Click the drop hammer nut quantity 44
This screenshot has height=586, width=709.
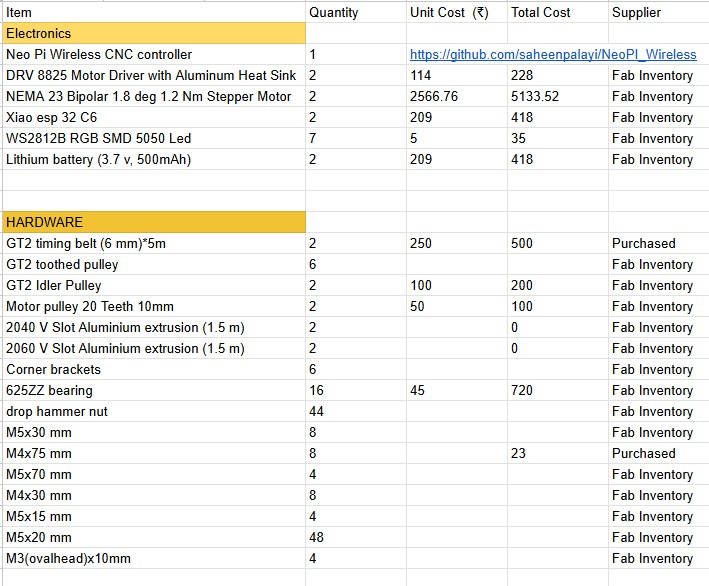[x=356, y=411]
